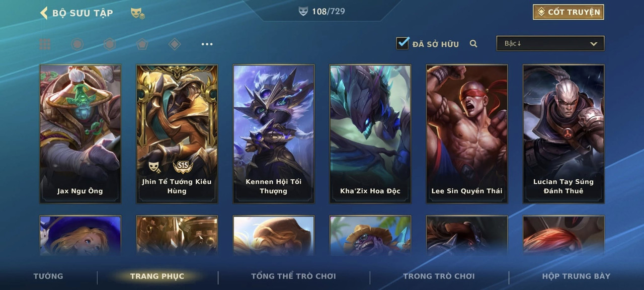Screen dimensions: 644x290
Task: Select the diamond rarity filter icon
Action: pyautogui.click(x=175, y=44)
